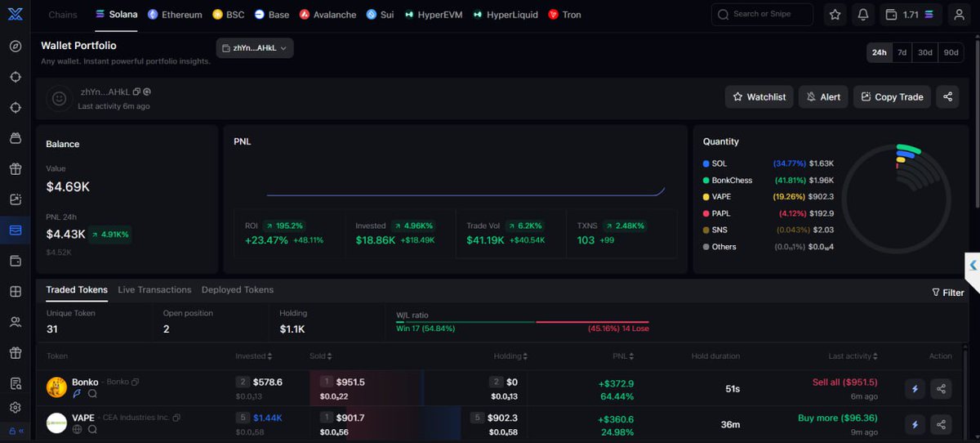
Task: Open the Filter button
Action: pyautogui.click(x=948, y=293)
